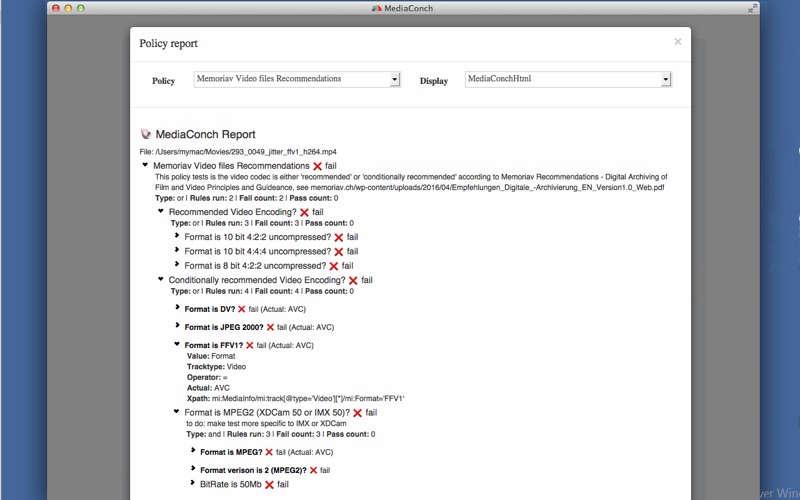The image size is (800, 500).
Task: Expand Format is 8 bit 4:2:2 uncompressed
Action: [177, 264]
